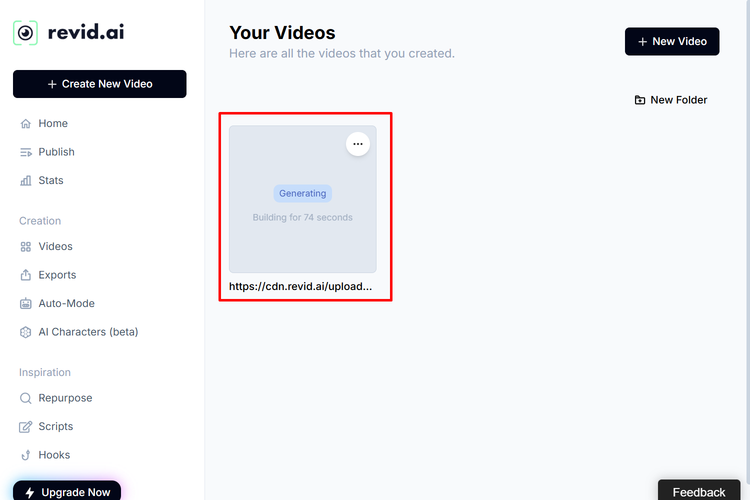This screenshot has width=750, height=500.
Task: Open the Hooks label in sidebar
Action: (54, 455)
